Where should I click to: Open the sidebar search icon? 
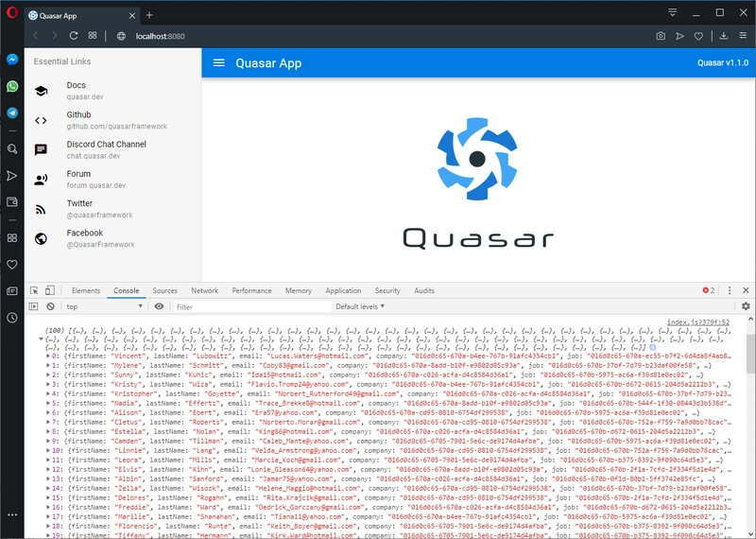click(12, 149)
